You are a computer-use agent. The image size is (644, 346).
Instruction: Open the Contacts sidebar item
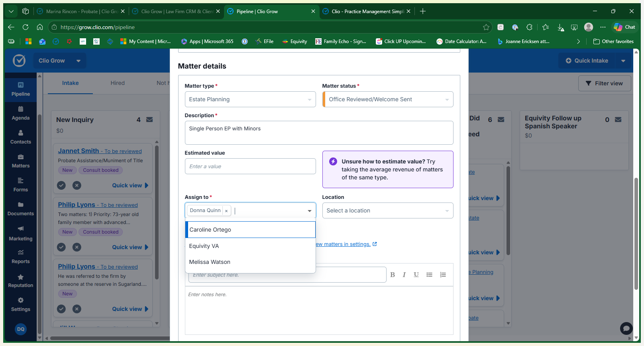21,137
